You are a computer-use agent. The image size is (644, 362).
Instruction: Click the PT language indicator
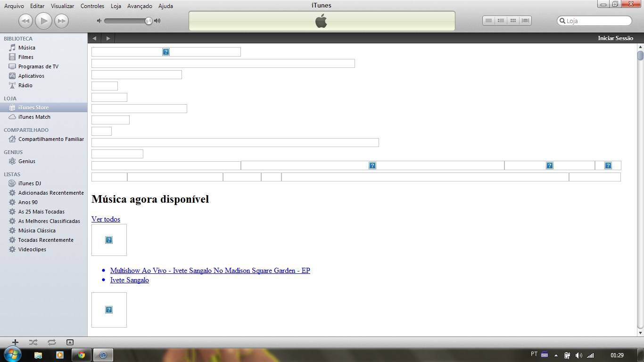click(534, 354)
